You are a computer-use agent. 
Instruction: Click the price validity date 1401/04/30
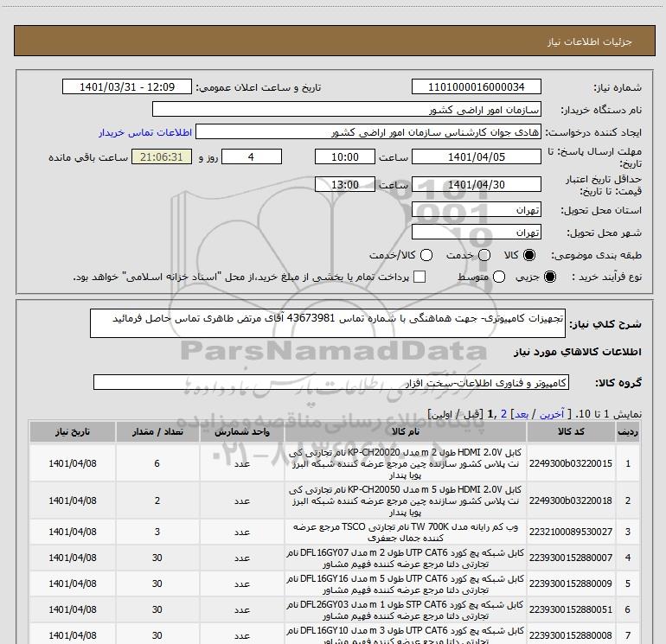tap(476, 184)
